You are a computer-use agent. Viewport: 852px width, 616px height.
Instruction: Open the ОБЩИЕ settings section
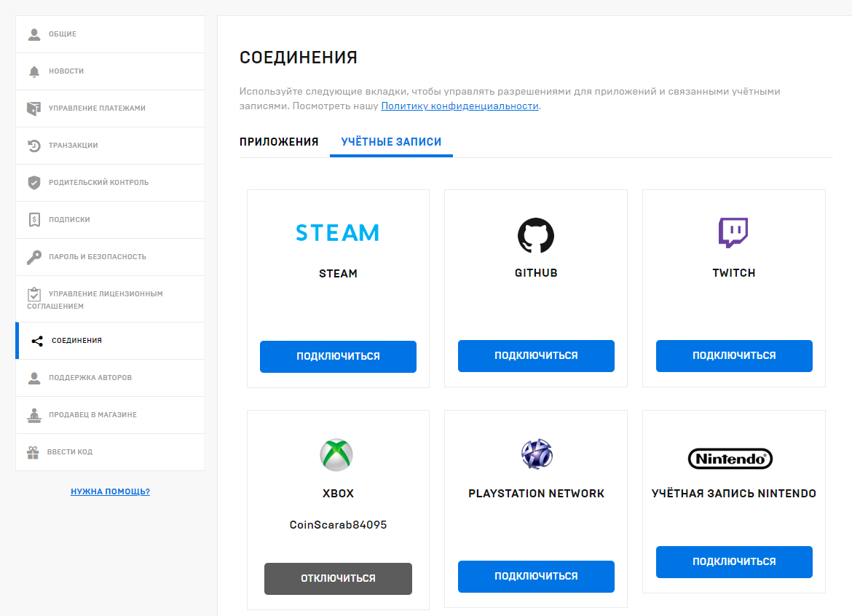pyautogui.click(x=110, y=34)
